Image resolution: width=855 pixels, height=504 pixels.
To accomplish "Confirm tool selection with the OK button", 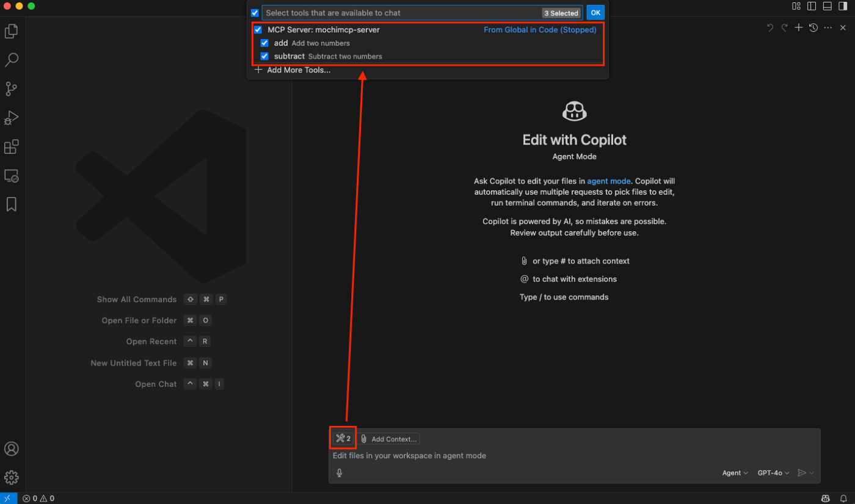I will 595,13.
